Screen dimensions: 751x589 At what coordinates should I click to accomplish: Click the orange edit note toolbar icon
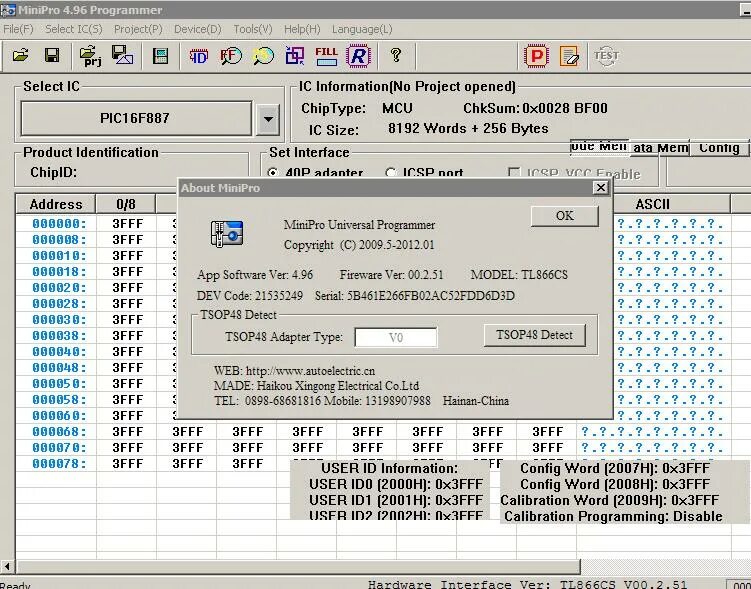[x=569, y=56]
